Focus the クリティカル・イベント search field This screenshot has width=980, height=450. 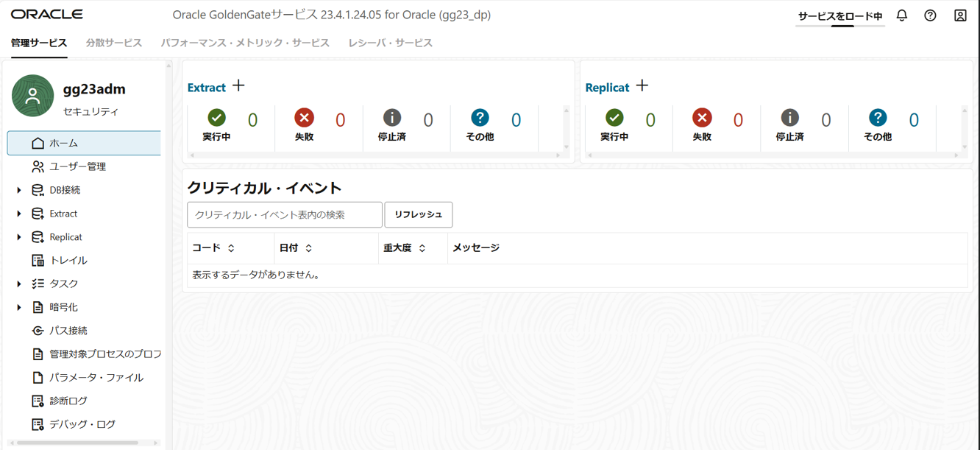point(285,214)
